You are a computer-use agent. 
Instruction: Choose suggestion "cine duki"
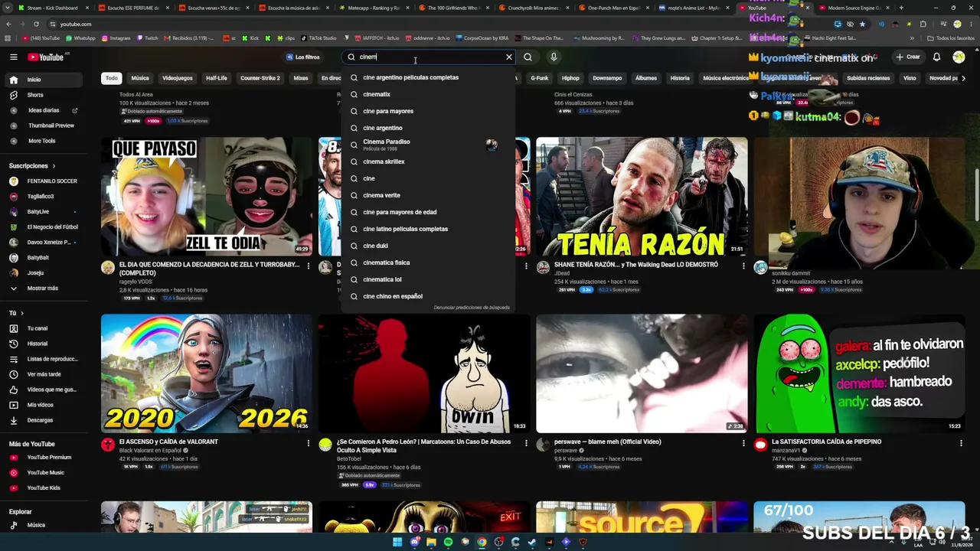click(x=429, y=246)
